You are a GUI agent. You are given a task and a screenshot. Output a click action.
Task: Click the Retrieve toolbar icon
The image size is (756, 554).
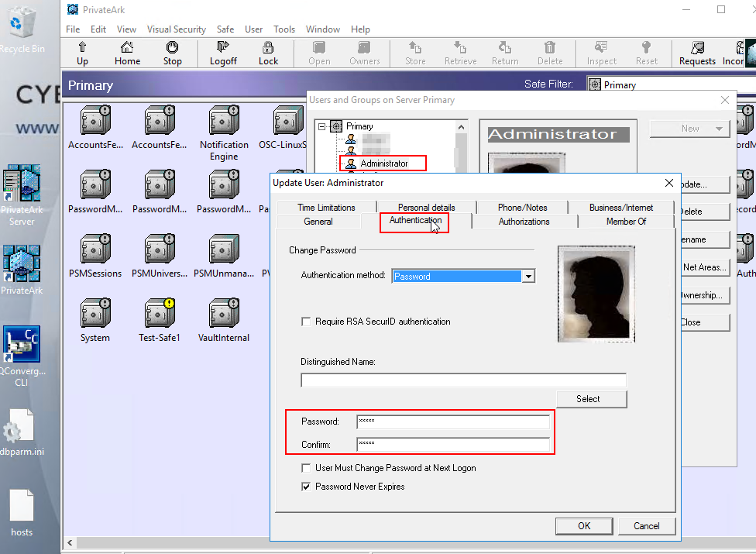coord(460,53)
